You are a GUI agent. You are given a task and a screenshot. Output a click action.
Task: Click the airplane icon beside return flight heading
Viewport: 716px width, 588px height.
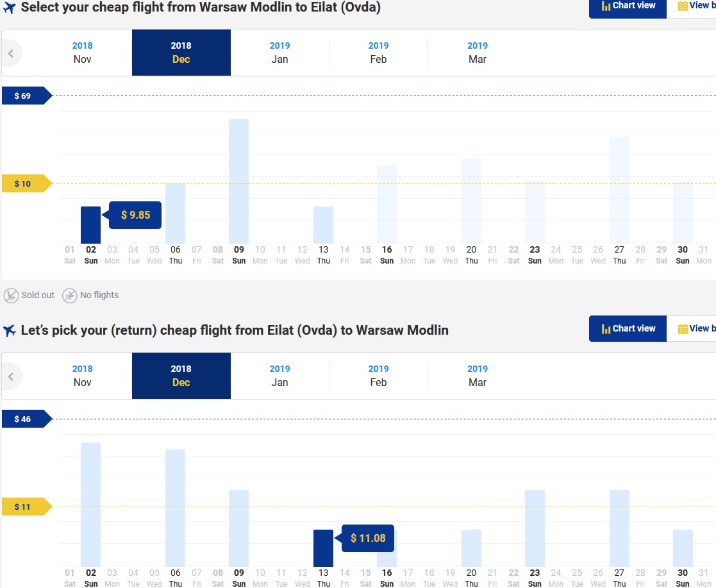(x=9, y=330)
